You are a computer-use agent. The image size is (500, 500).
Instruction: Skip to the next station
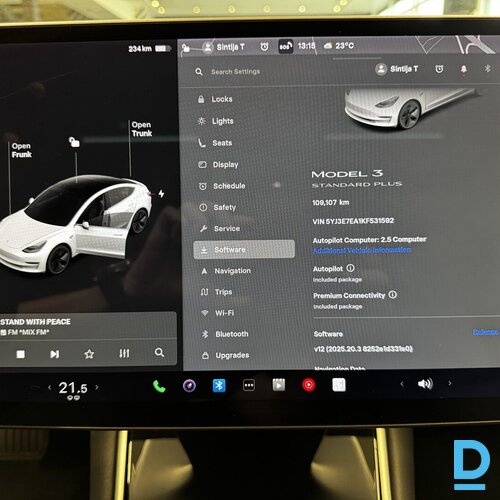click(55, 354)
